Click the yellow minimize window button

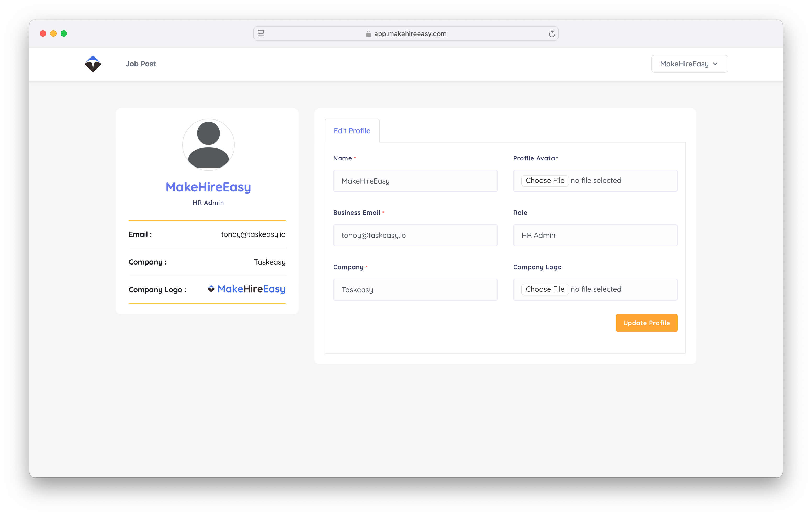53,33
